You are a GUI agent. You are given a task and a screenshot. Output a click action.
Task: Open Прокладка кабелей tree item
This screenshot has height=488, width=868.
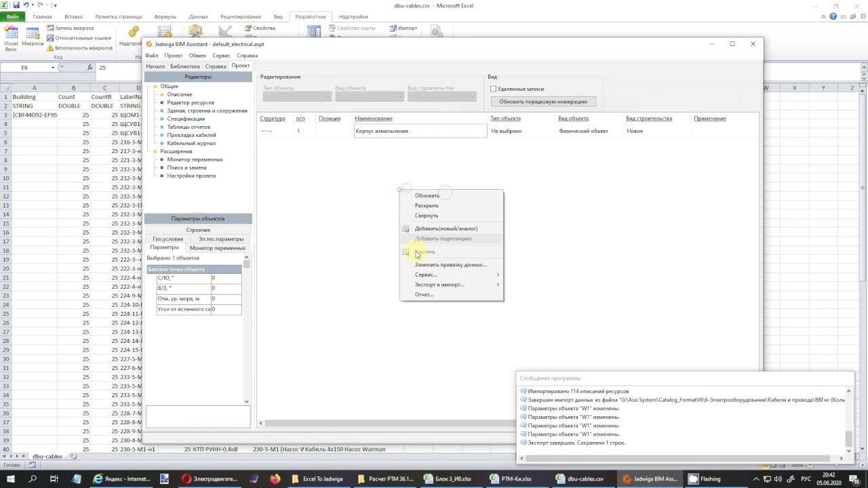[x=191, y=135]
